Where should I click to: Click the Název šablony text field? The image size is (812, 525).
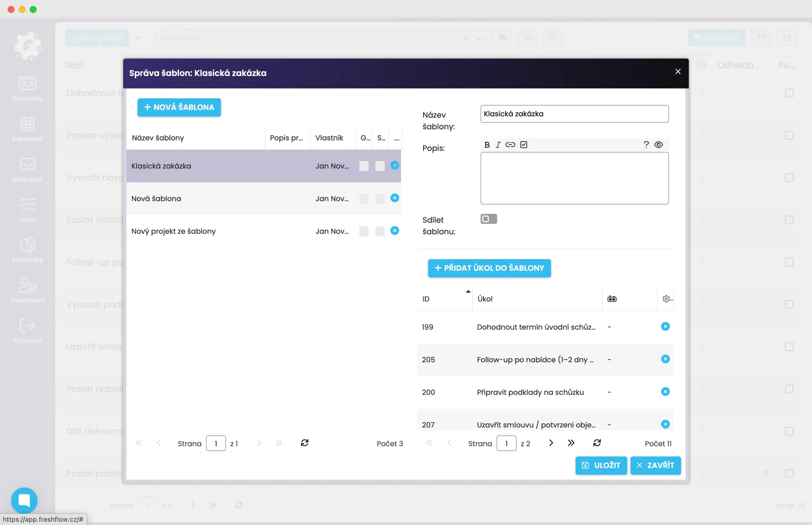click(x=574, y=114)
